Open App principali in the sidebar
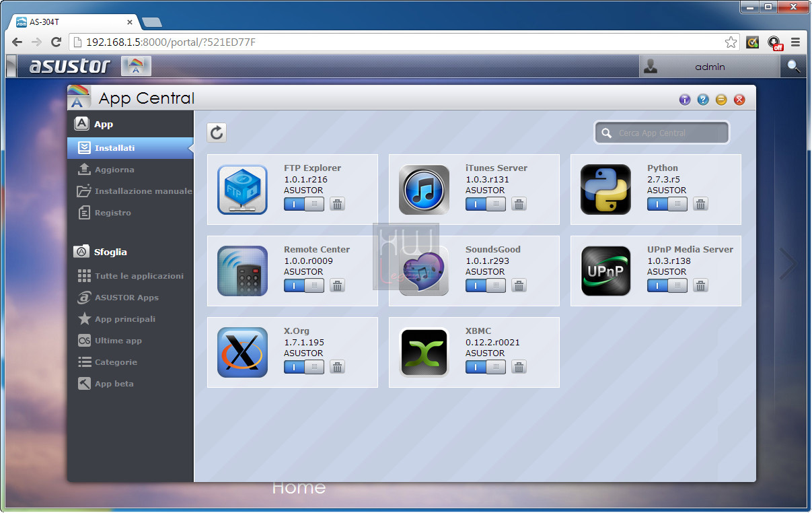 131,319
